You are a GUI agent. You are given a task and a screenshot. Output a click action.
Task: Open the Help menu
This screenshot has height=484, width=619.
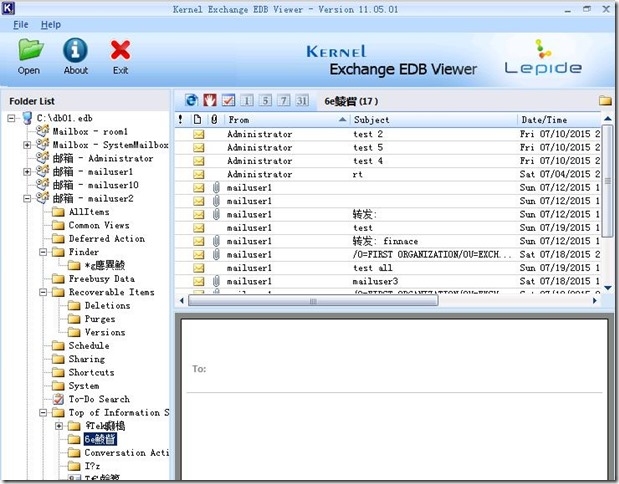click(51, 24)
